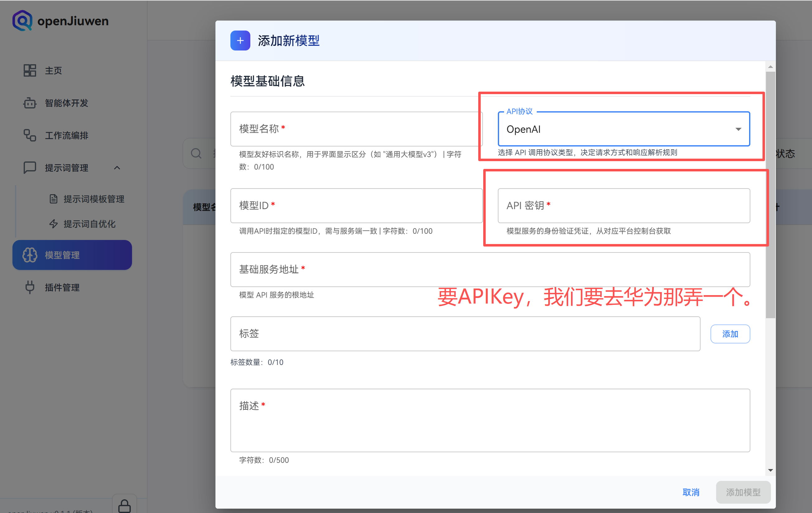Click the openJiuwen logo icon
The width and height of the screenshot is (812, 513).
22,21
